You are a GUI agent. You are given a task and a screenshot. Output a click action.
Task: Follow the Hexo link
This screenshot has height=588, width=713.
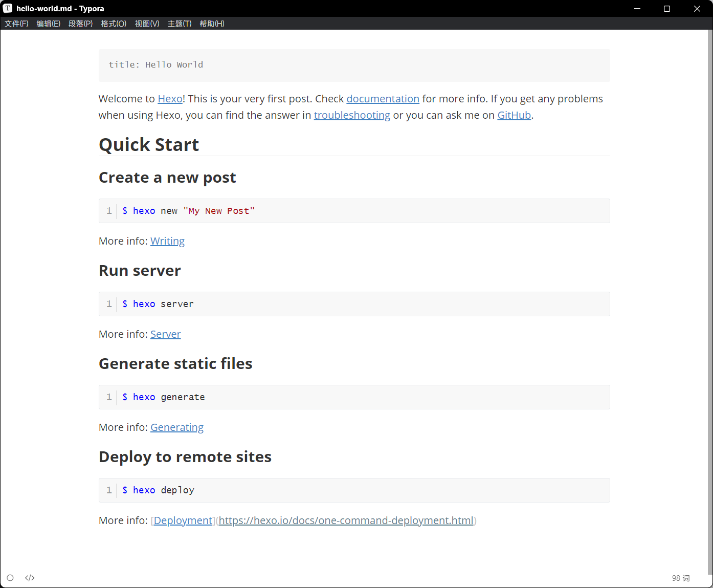pyautogui.click(x=170, y=99)
